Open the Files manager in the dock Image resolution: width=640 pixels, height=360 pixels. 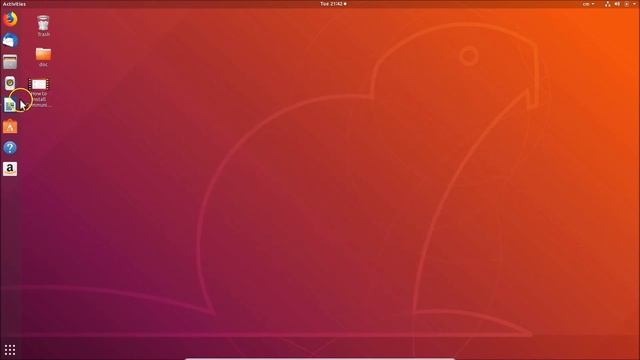[10, 62]
